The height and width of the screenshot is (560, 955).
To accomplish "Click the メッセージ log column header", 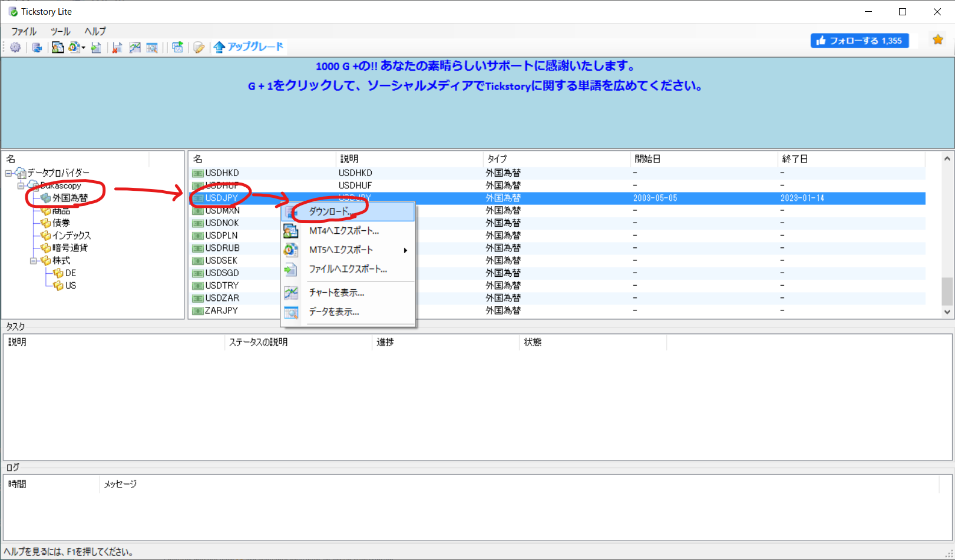I will point(518,484).
